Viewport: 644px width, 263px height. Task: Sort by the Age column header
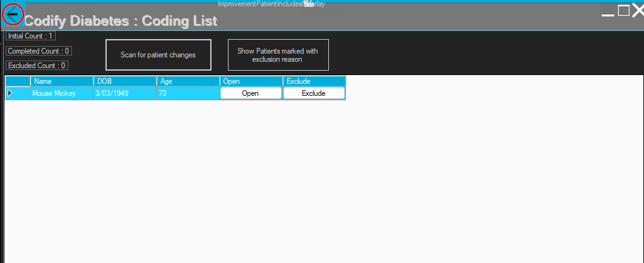pos(188,81)
